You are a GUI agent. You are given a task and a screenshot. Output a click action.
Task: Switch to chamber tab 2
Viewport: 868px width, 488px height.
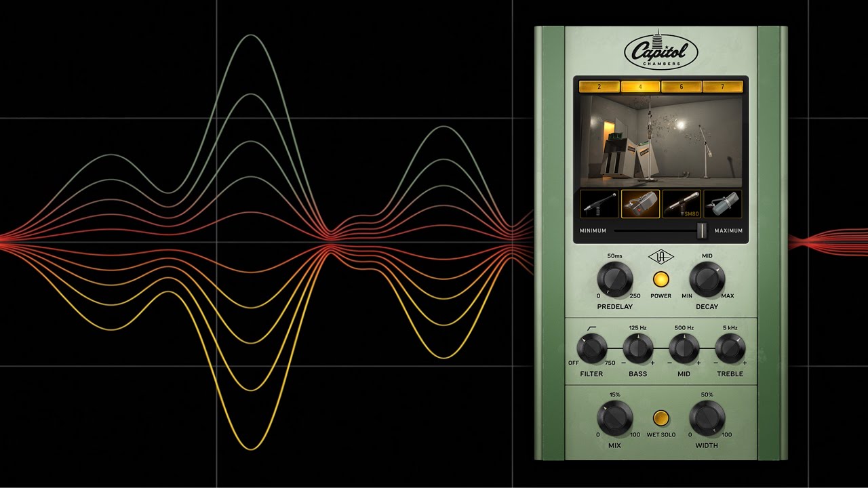[x=599, y=87]
